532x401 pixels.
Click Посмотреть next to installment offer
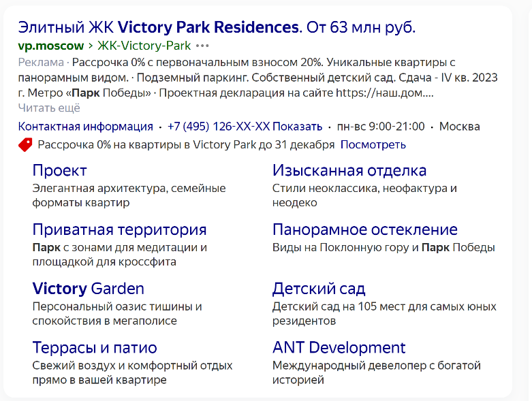tap(373, 145)
